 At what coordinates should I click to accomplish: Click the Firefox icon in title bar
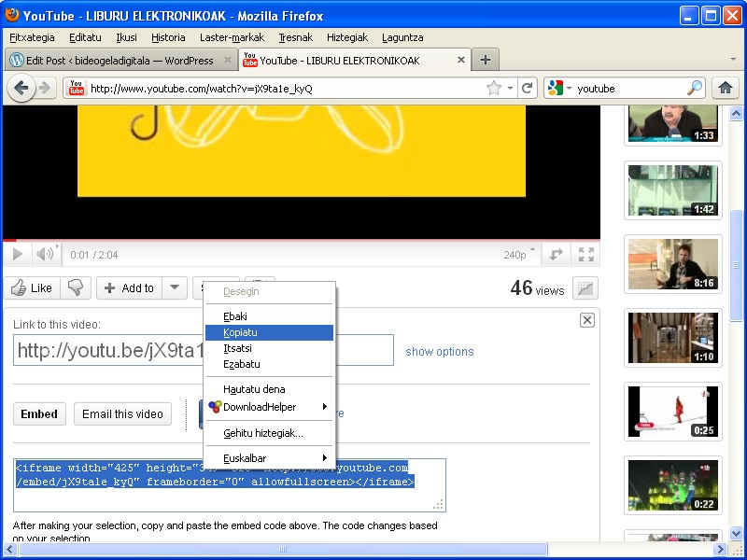pyautogui.click(x=11, y=15)
